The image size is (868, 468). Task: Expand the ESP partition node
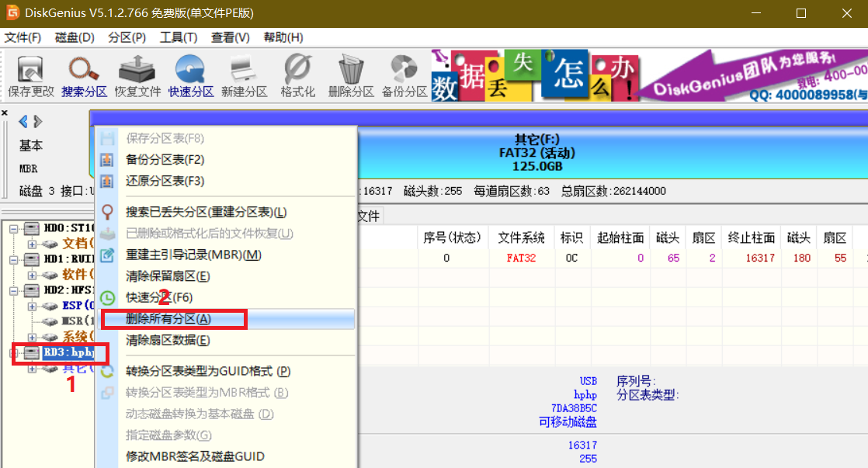[33, 306]
